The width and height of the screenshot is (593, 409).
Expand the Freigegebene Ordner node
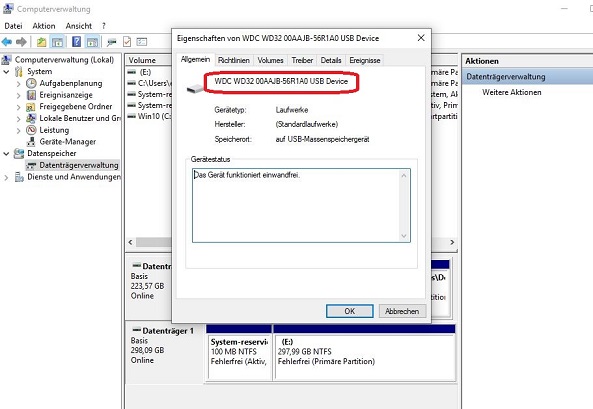[x=19, y=107]
